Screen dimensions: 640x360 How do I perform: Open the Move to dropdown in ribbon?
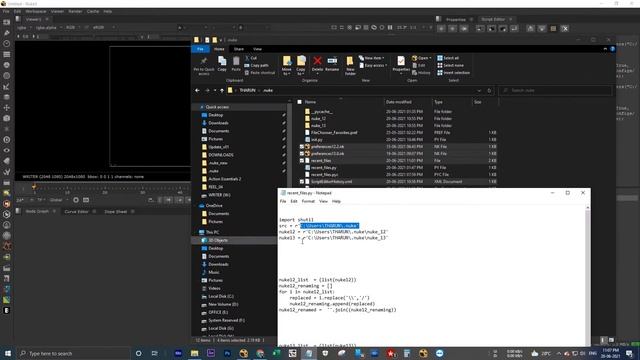pyautogui.click(x=287, y=66)
